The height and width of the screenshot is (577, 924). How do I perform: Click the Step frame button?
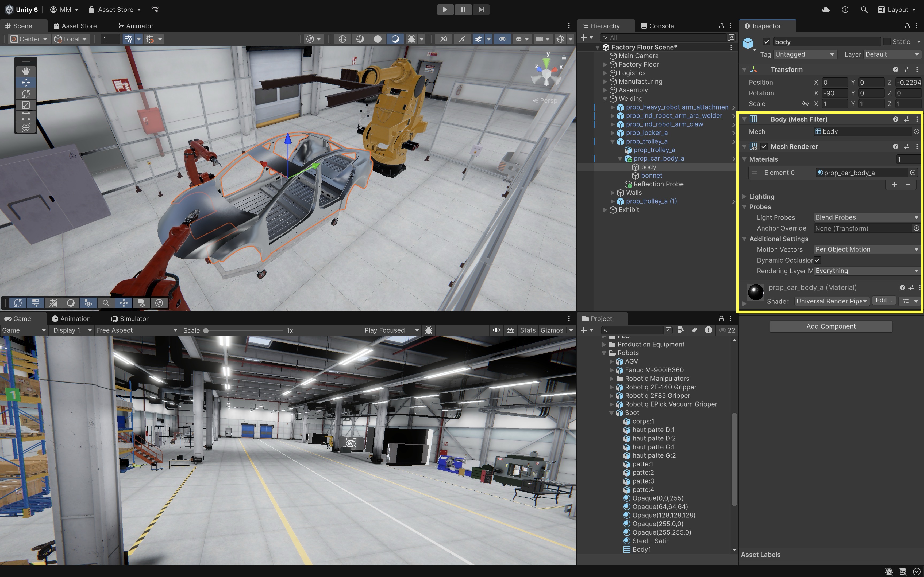[x=481, y=10]
